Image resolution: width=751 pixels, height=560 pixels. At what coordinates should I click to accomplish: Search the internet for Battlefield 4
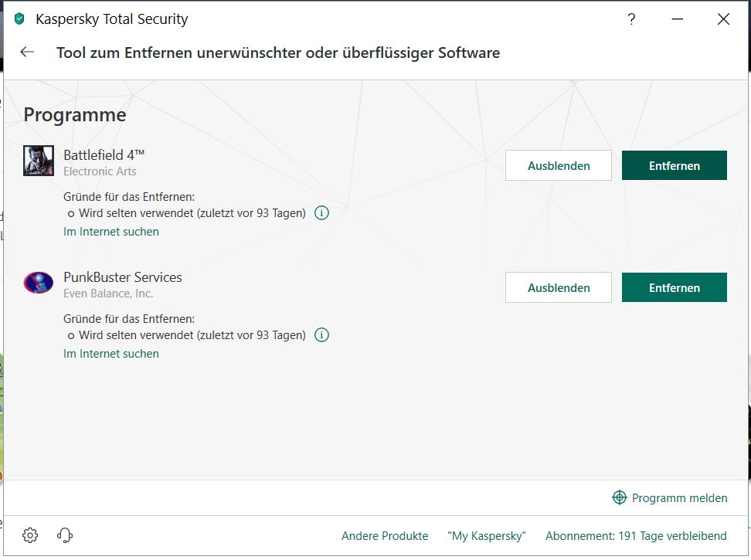click(x=111, y=232)
